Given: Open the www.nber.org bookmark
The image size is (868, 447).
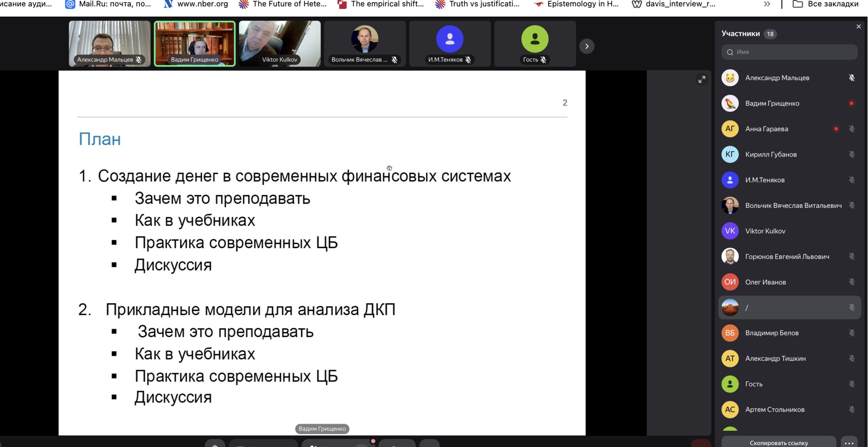Looking at the screenshot, I should point(196,4).
